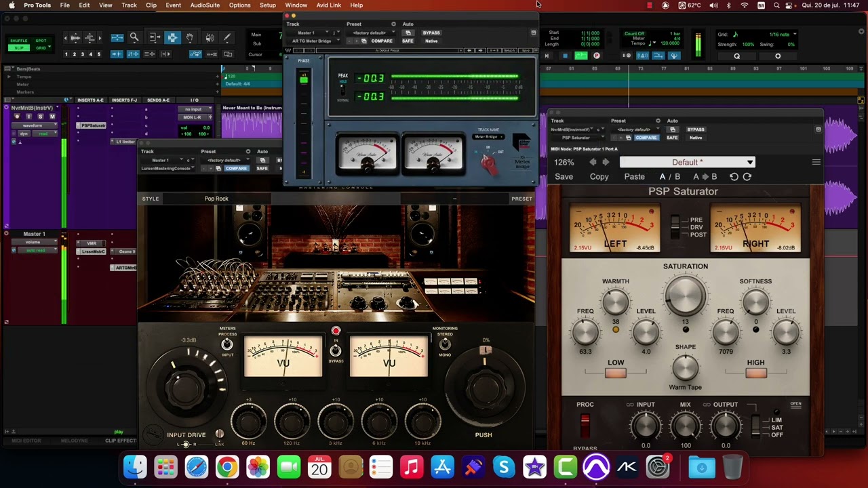The image size is (868, 488).
Task: Open Lurssen Pop Rock style selector
Action: coord(216,199)
